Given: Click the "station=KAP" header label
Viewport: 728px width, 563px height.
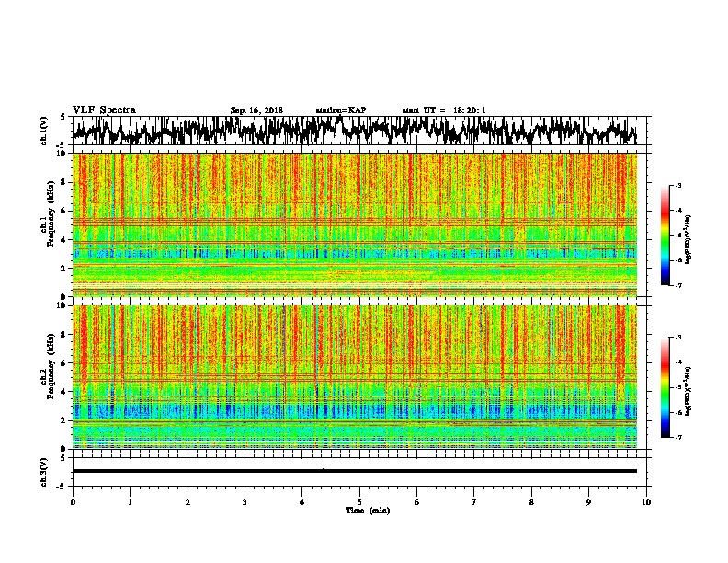Looking at the screenshot, I should [x=341, y=110].
